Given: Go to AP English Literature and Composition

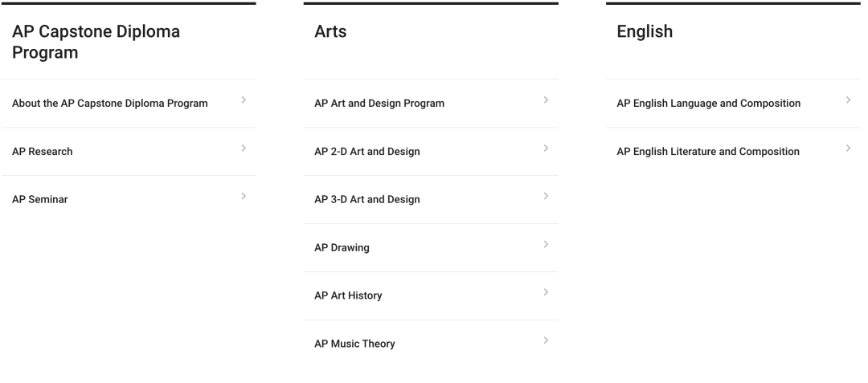Looking at the screenshot, I should (x=708, y=152).
